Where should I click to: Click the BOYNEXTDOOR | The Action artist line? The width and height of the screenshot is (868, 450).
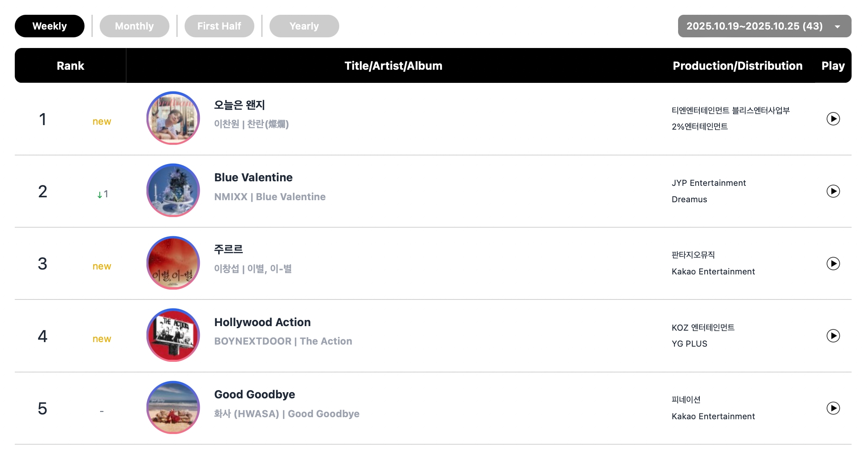pyautogui.click(x=283, y=341)
